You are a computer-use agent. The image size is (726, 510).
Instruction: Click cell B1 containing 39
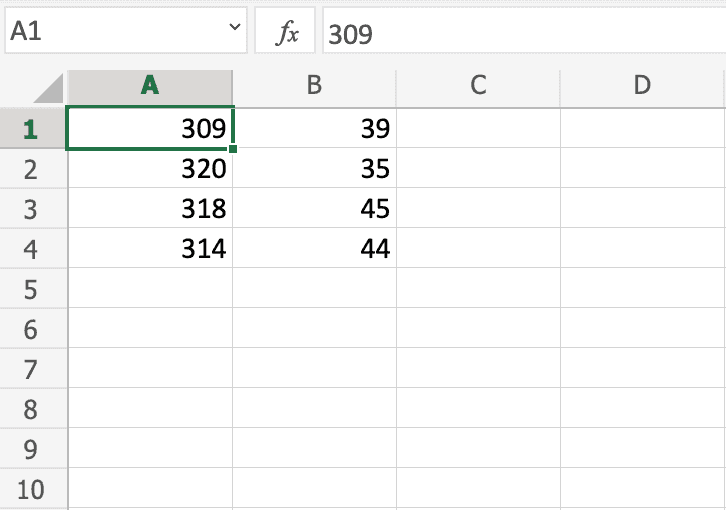click(x=314, y=129)
